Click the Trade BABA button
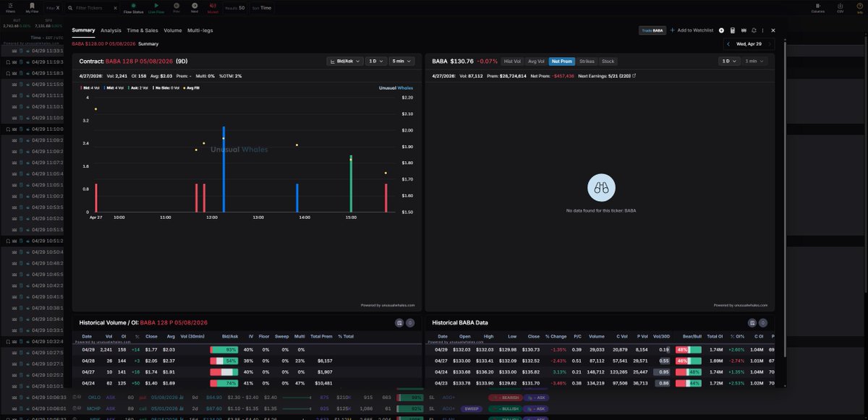 [652, 30]
